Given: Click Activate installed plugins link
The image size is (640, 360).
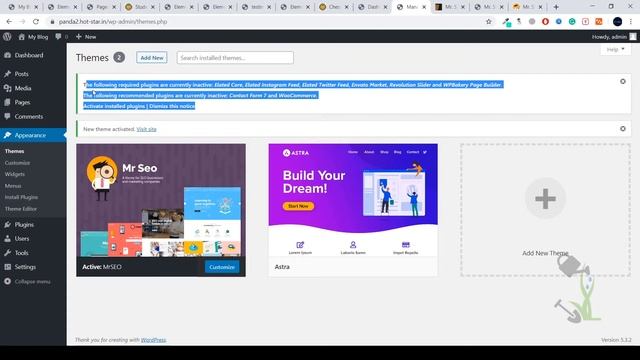Looking at the screenshot, I should [114, 106].
